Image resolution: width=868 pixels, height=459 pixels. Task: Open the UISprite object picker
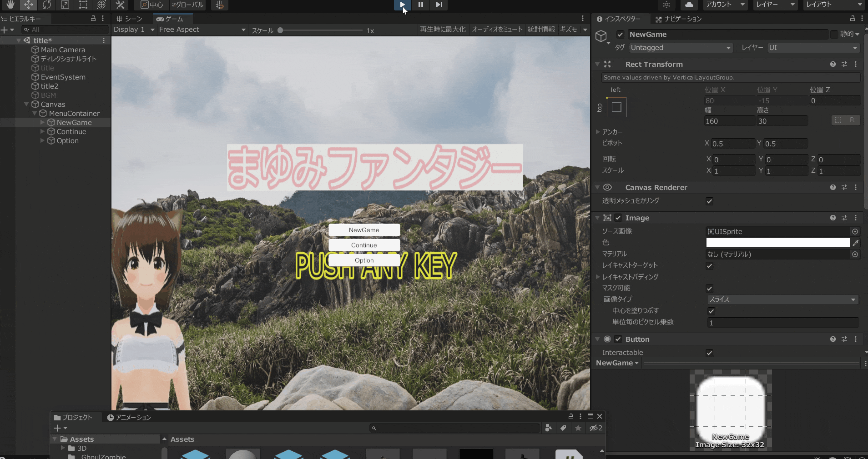[x=855, y=232]
